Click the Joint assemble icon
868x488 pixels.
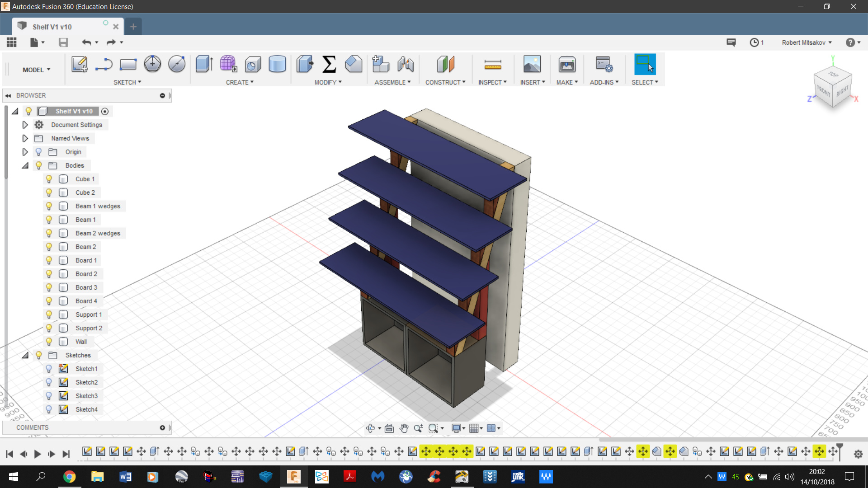click(406, 64)
